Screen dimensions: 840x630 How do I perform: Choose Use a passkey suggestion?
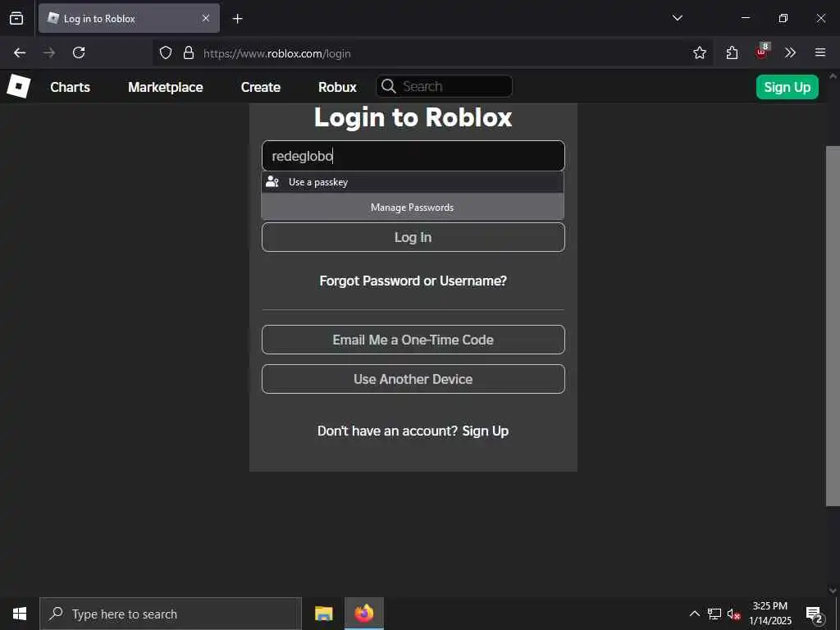[413, 182]
